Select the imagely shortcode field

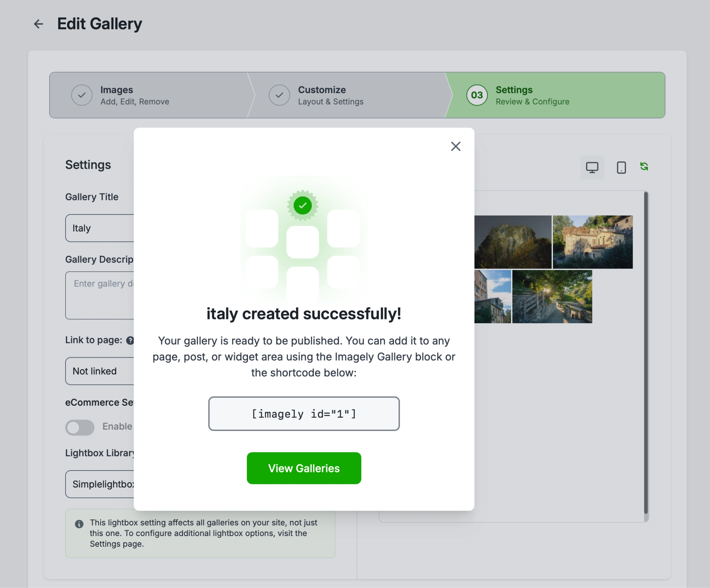tap(304, 414)
